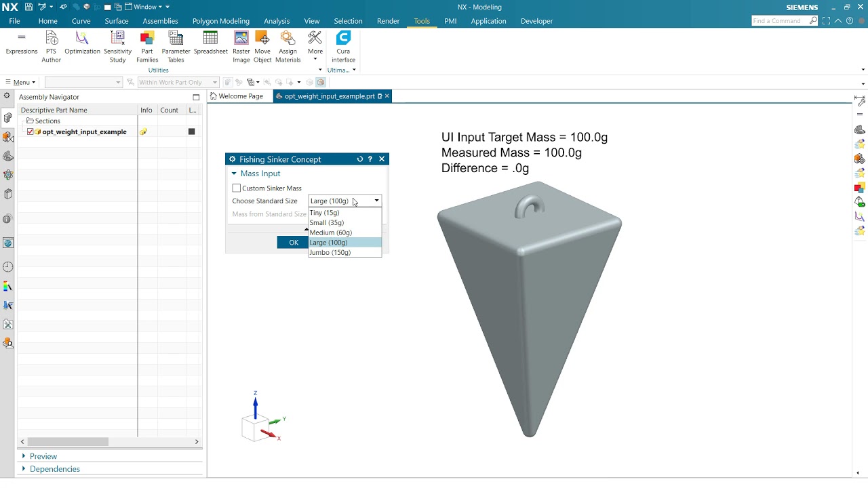Click the measure wrench icon on right bar
This screenshot has height=488, width=868.
coord(860,101)
